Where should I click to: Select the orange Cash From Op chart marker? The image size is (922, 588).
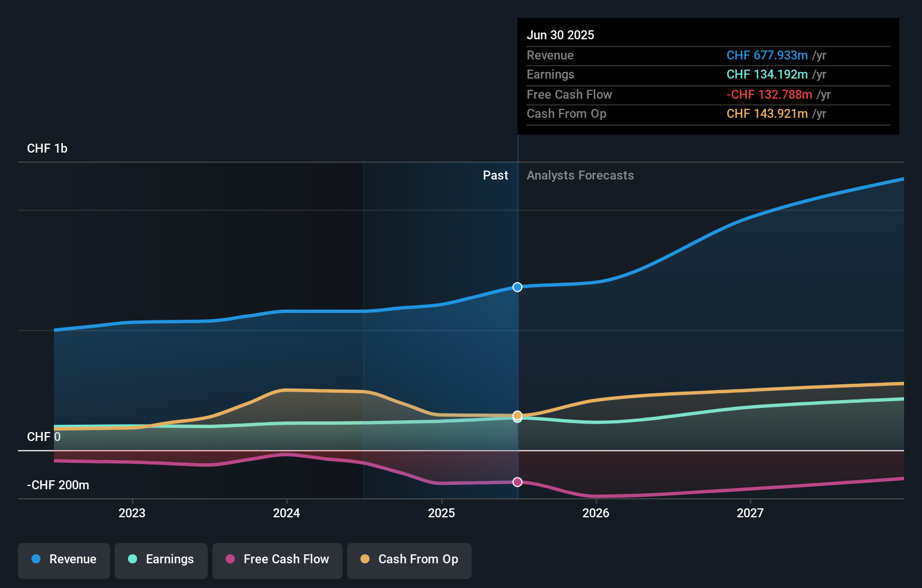[517, 416]
